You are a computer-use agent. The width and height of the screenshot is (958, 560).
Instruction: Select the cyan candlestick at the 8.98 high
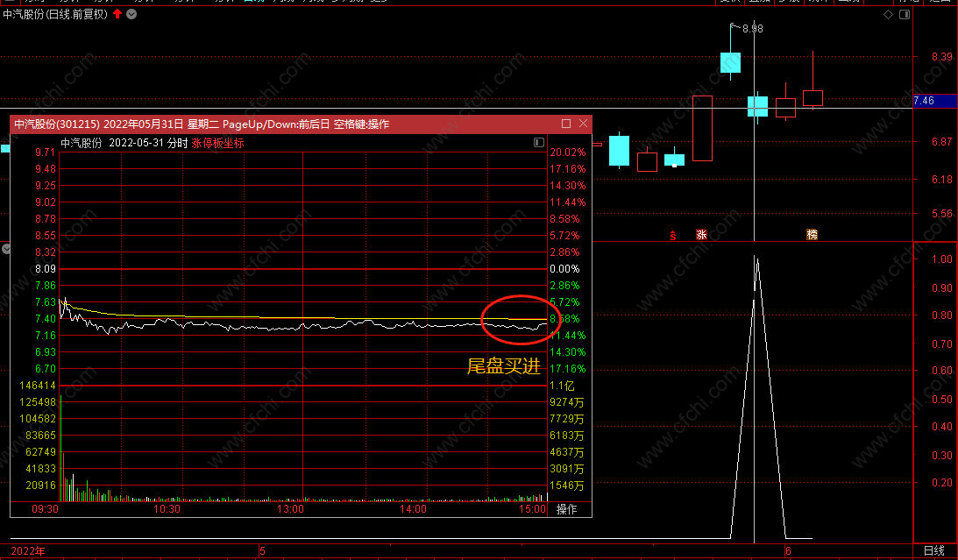pos(730,62)
